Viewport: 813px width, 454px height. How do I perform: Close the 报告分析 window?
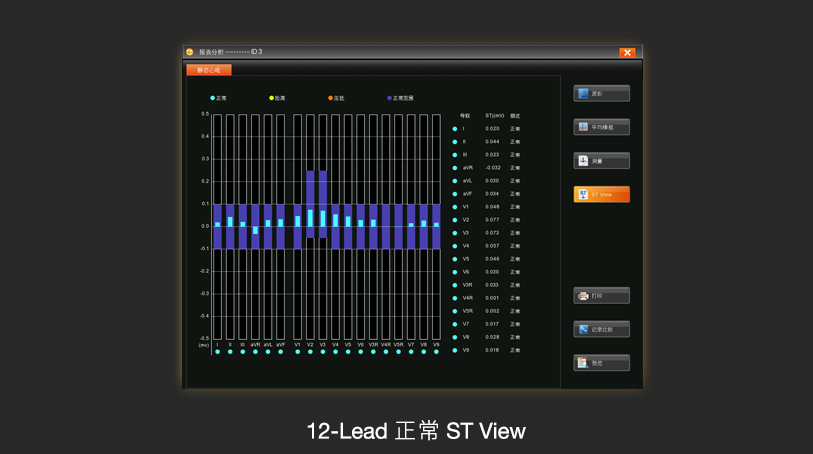627,52
